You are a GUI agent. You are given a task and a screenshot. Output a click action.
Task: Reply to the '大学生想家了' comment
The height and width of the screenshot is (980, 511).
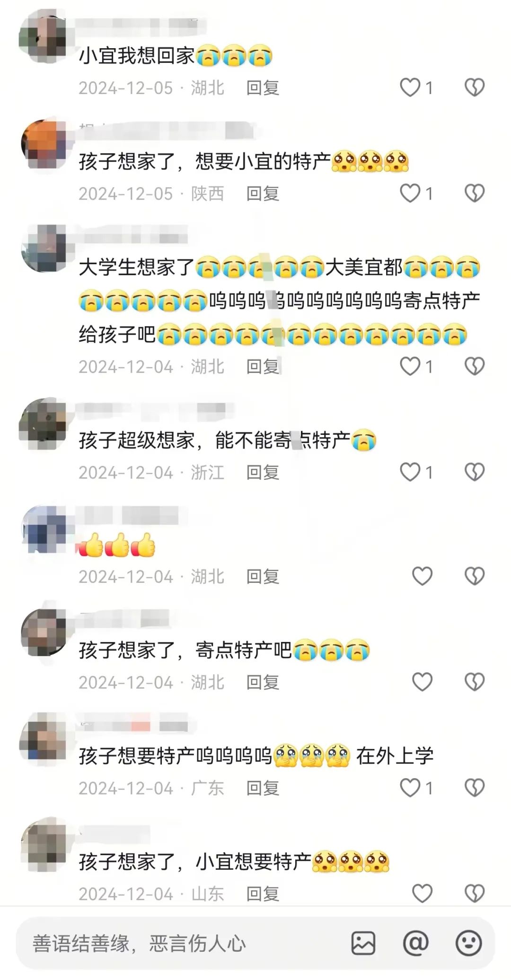(263, 367)
